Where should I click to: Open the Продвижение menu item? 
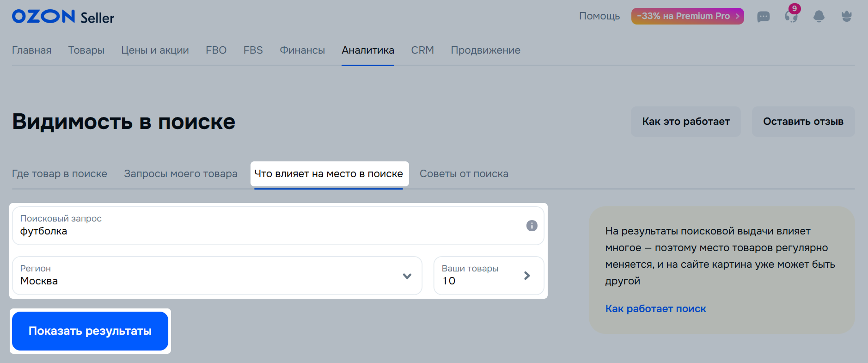coord(485,50)
